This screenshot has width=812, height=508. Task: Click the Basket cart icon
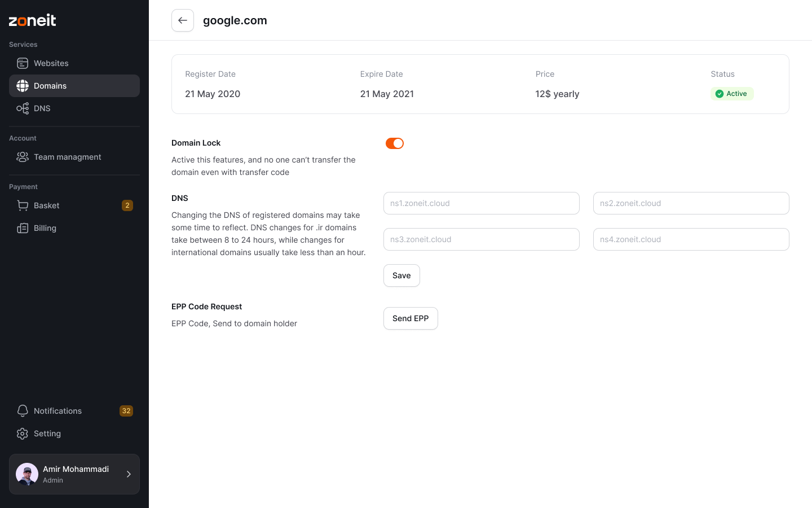click(23, 205)
